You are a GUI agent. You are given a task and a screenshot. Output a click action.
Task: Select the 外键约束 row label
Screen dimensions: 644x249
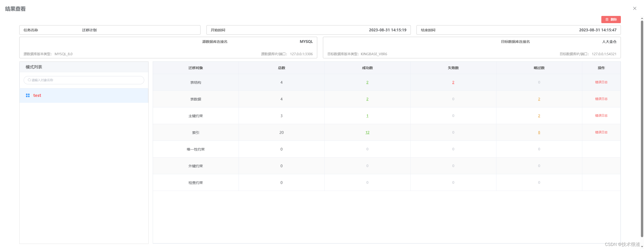(x=196, y=166)
